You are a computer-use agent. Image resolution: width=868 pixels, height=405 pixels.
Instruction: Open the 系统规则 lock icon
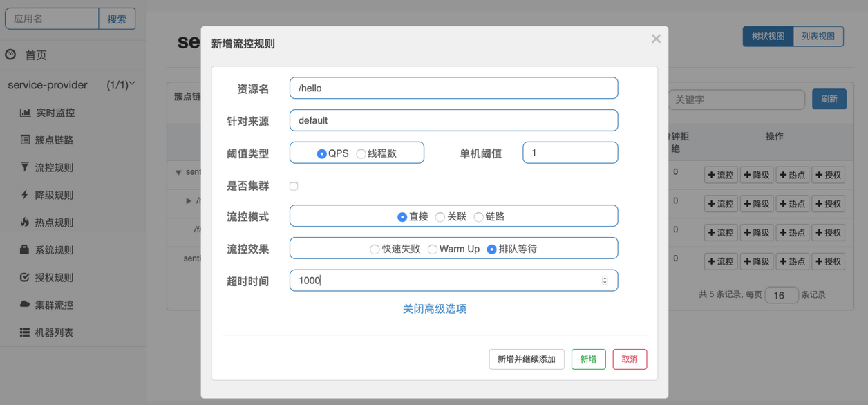(25, 249)
